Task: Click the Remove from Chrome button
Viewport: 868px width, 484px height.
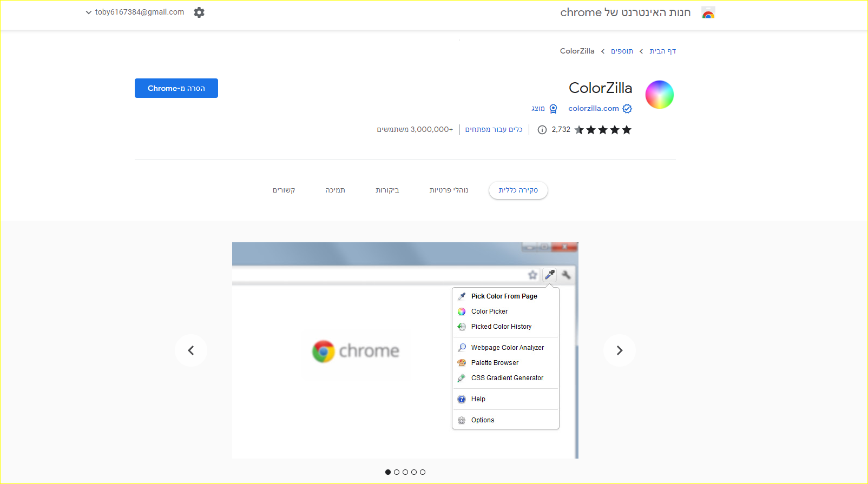Action: (176, 88)
